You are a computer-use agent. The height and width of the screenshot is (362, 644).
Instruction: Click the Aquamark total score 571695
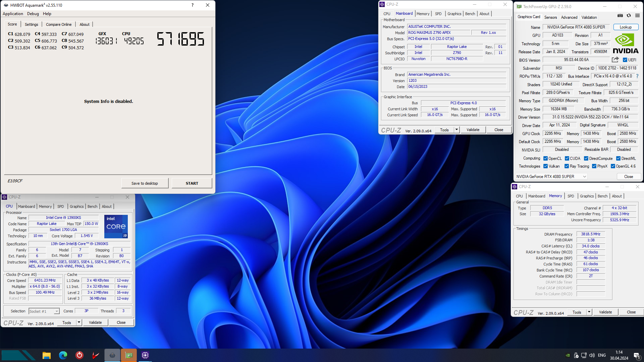click(181, 39)
